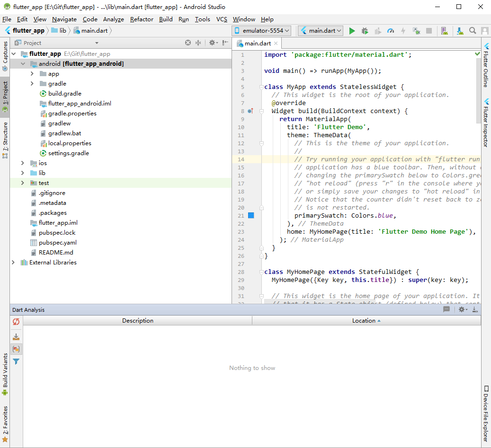
Task: Click the scroll from source target icon
Action: click(x=188, y=43)
